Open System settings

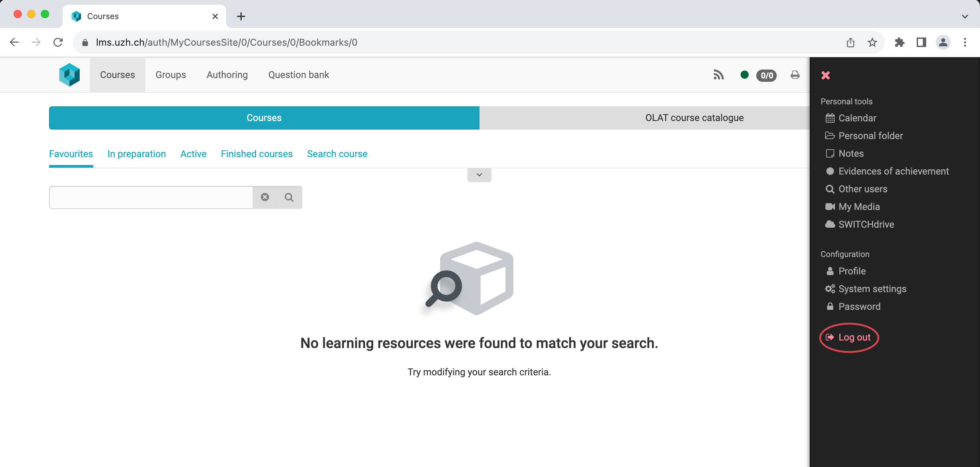click(866, 289)
